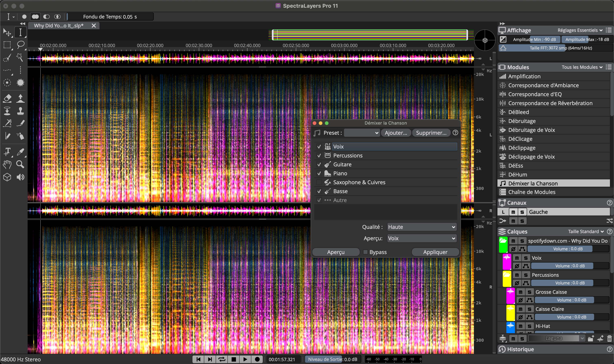Switch to the Why Did Yo...o It_.slp tab
The height and width of the screenshot is (364, 614).
[59, 26]
